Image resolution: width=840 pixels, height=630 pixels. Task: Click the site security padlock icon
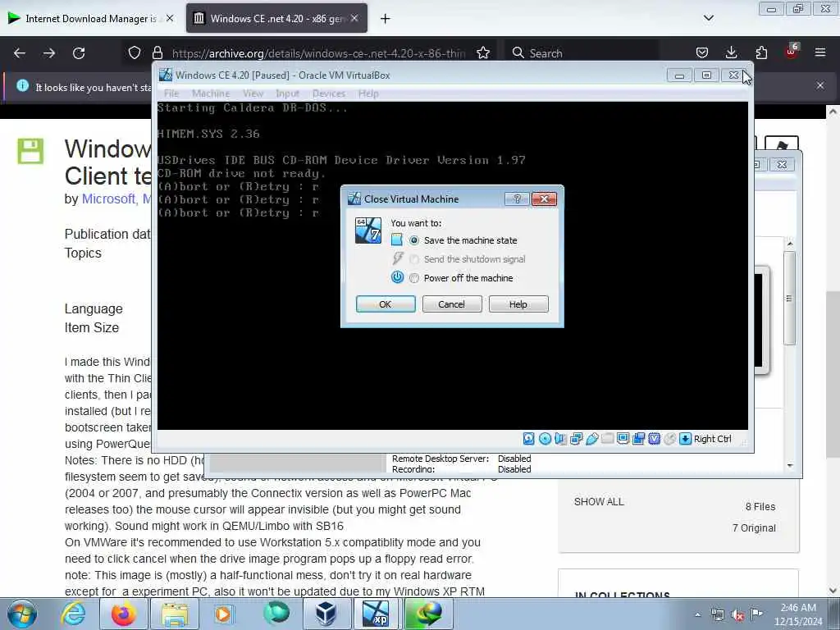pyautogui.click(x=157, y=53)
